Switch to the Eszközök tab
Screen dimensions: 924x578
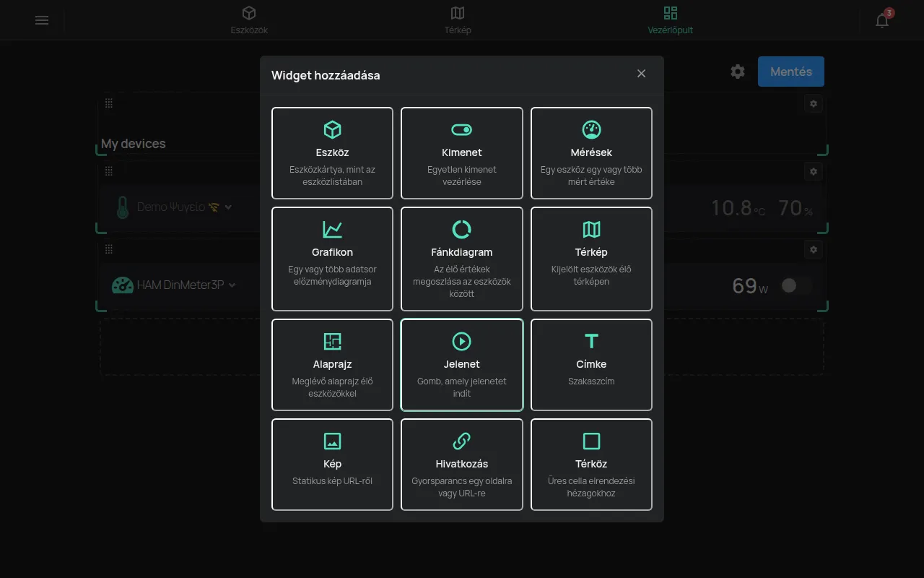tap(249, 20)
